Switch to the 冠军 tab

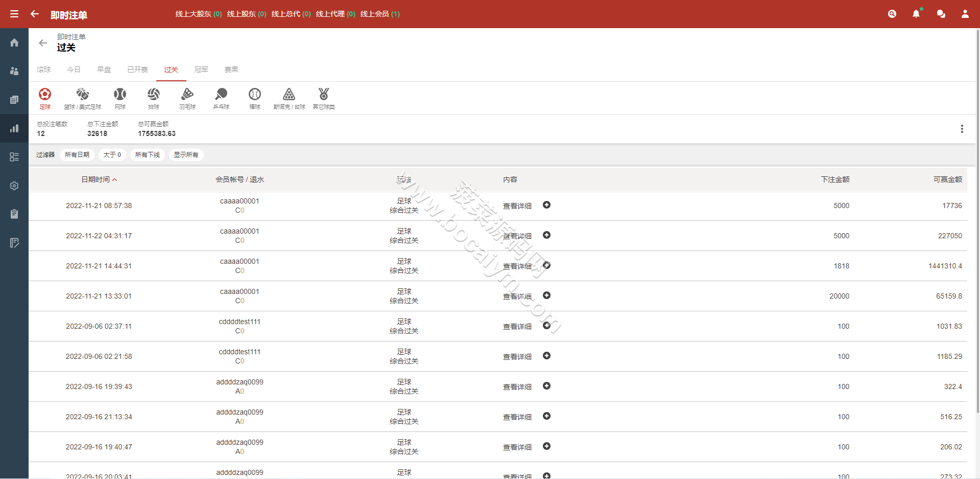point(201,70)
